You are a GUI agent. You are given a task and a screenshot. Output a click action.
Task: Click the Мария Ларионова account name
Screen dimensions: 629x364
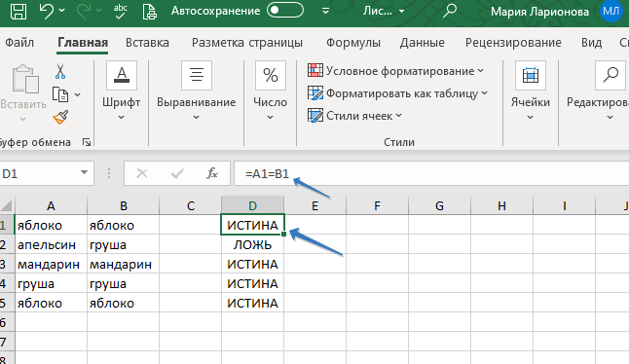[539, 12]
